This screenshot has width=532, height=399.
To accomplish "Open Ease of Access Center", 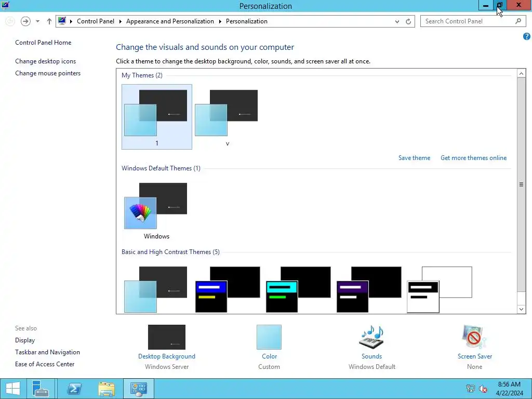I will click(x=45, y=364).
